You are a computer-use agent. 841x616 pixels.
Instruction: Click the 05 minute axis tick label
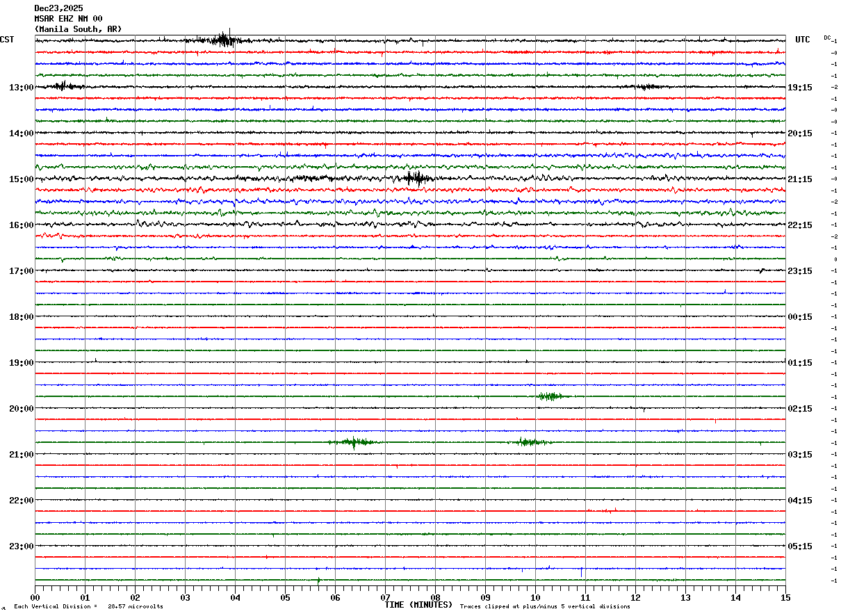pyautogui.click(x=285, y=597)
